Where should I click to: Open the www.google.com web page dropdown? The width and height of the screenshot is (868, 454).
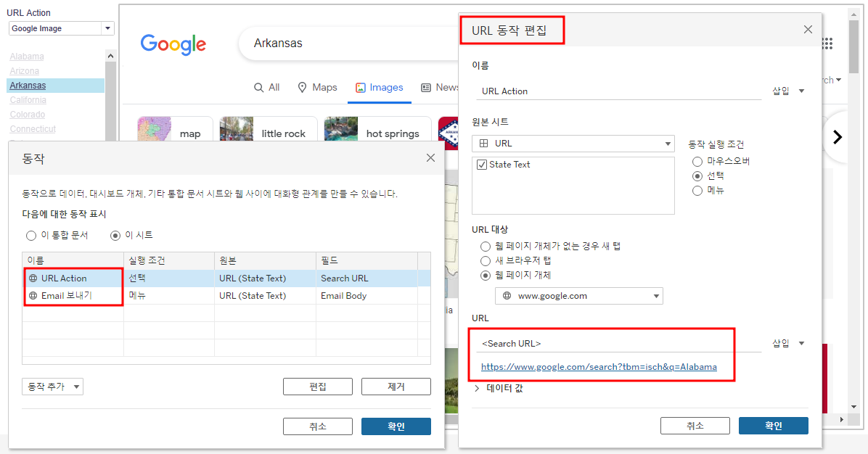point(578,296)
